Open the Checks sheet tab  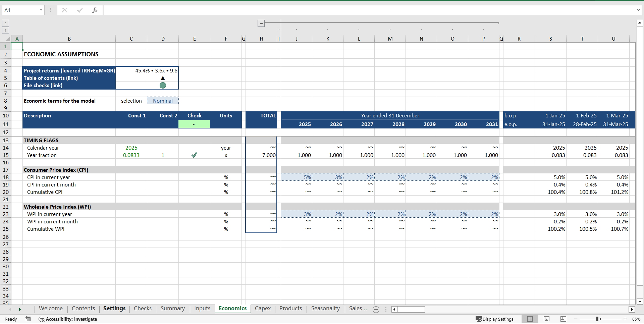click(x=143, y=309)
